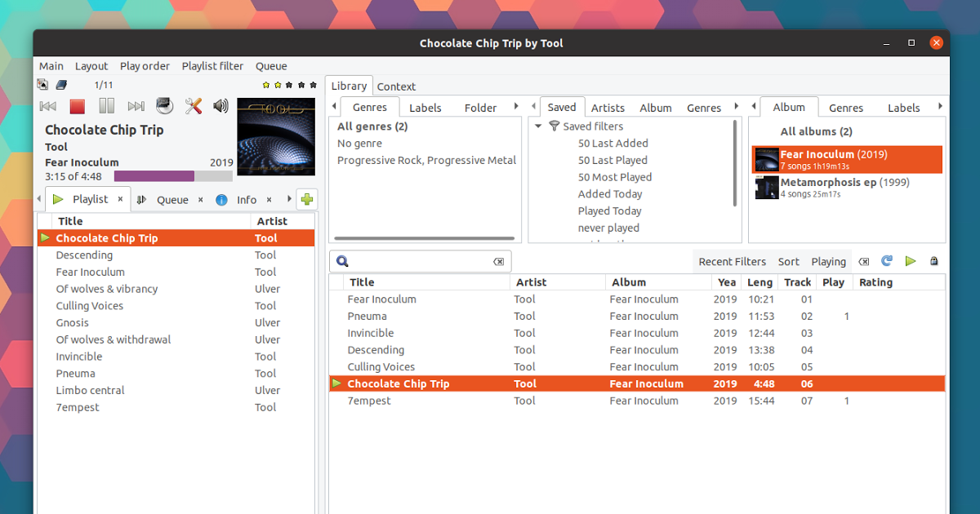The image size is (980, 514).
Task: Select 'Progressive Rock, Progressive Metal' genre
Action: pyautogui.click(x=426, y=160)
